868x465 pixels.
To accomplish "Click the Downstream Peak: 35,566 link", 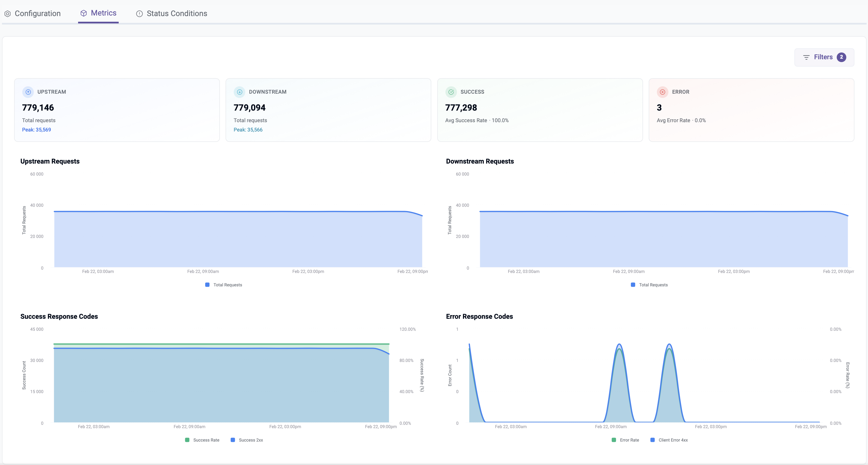I will coord(248,130).
